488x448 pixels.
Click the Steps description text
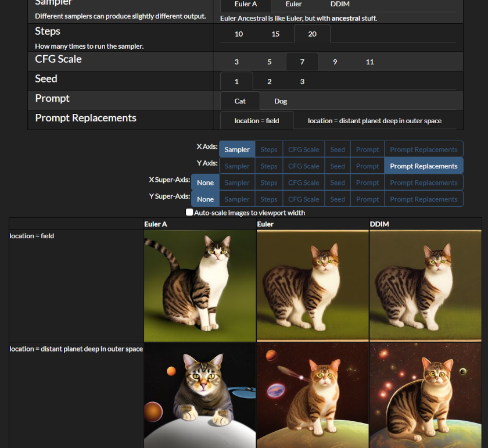[89, 46]
